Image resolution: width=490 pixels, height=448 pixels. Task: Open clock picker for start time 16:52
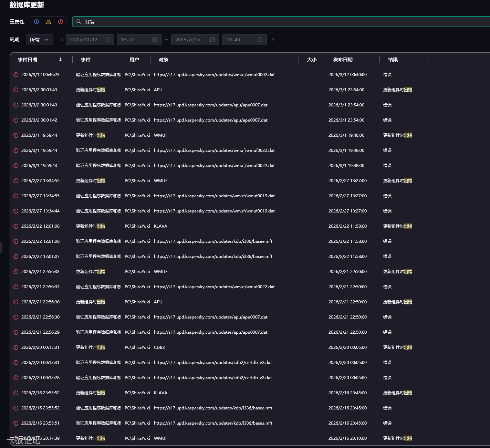coord(155,40)
